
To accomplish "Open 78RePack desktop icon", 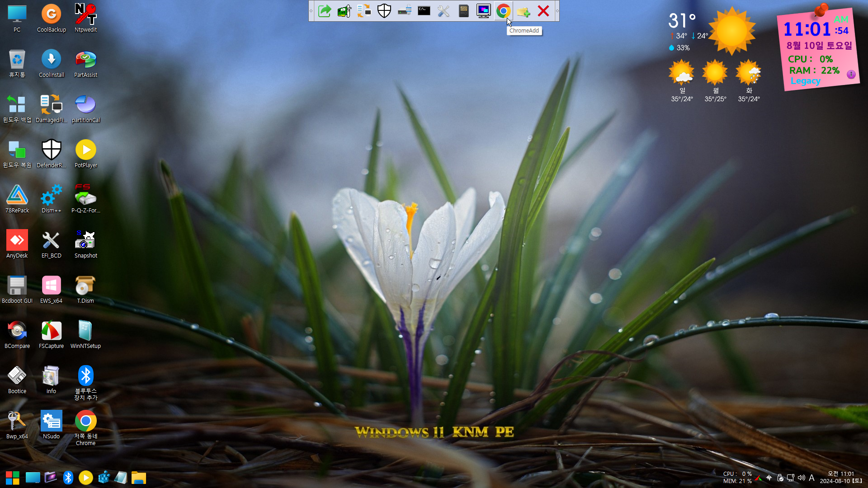I will (17, 199).
